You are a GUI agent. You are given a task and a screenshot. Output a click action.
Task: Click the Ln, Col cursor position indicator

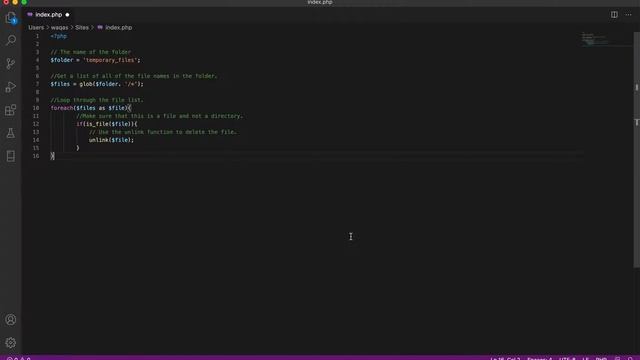pyautogui.click(x=505, y=358)
